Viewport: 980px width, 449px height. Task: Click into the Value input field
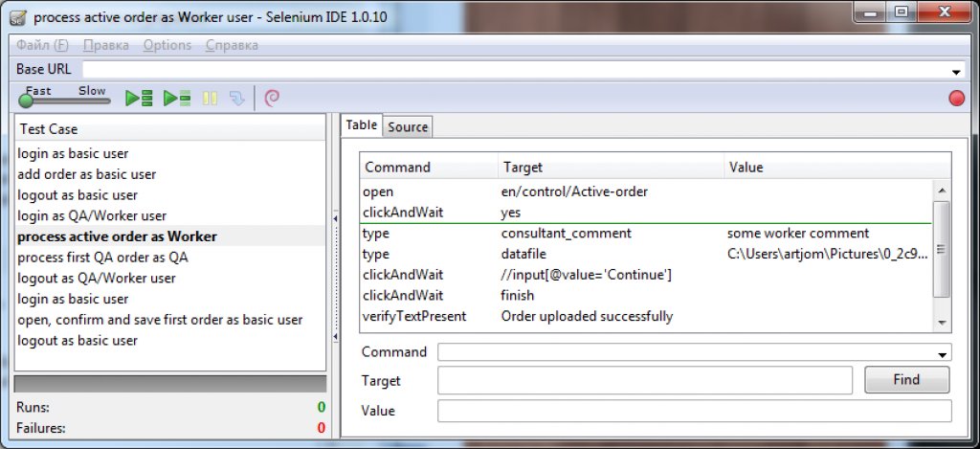[x=694, y=411]
